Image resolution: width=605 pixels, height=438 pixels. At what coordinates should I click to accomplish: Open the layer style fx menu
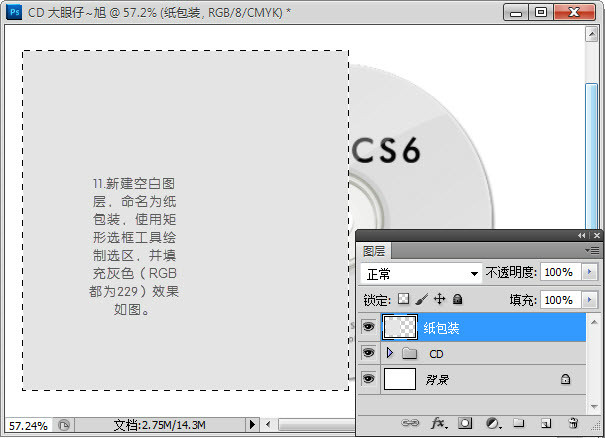438,424
